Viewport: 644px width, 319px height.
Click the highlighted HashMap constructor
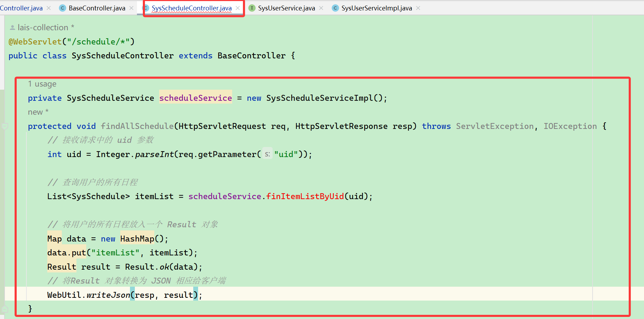tap(137, 239)
